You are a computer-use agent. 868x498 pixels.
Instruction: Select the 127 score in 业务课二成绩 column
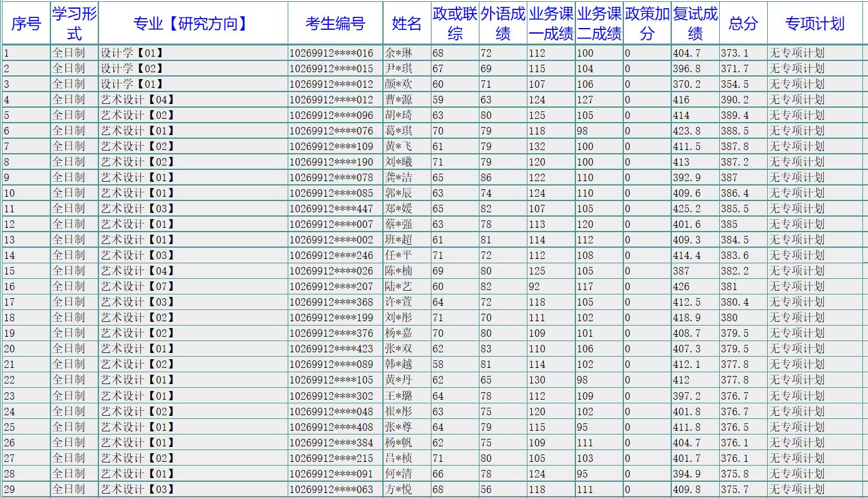(585, 100)
